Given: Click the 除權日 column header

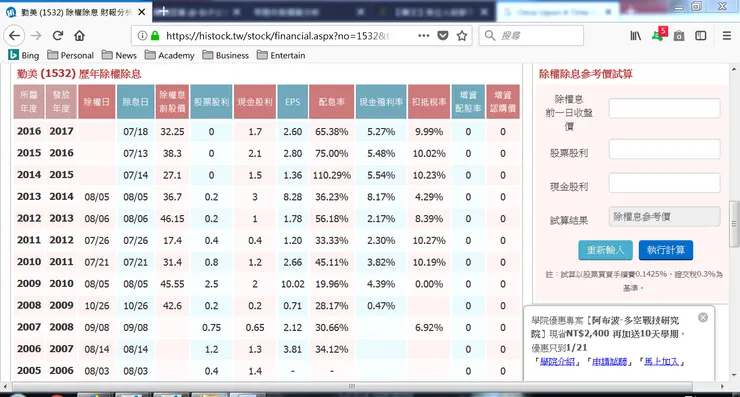Looking at the screenshot, I should pyautogui.click(x=97, y=101).
